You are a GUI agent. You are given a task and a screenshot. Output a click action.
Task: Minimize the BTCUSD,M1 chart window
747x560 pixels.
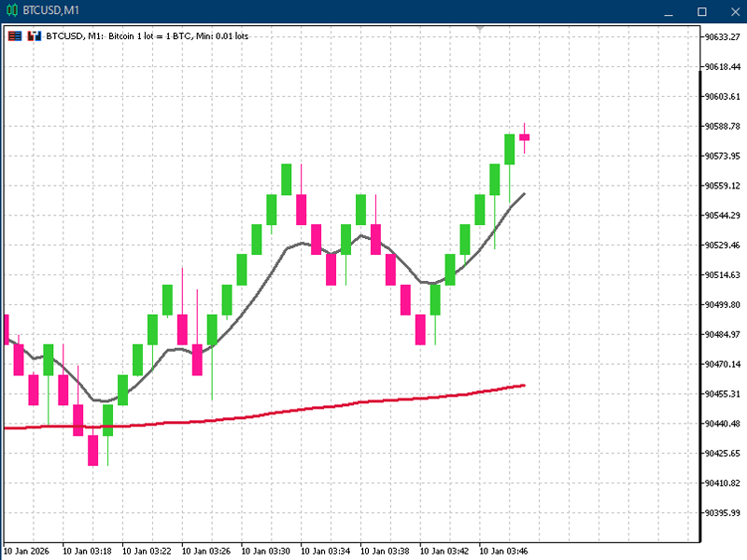pyautogui.click(x=668, y=11)
